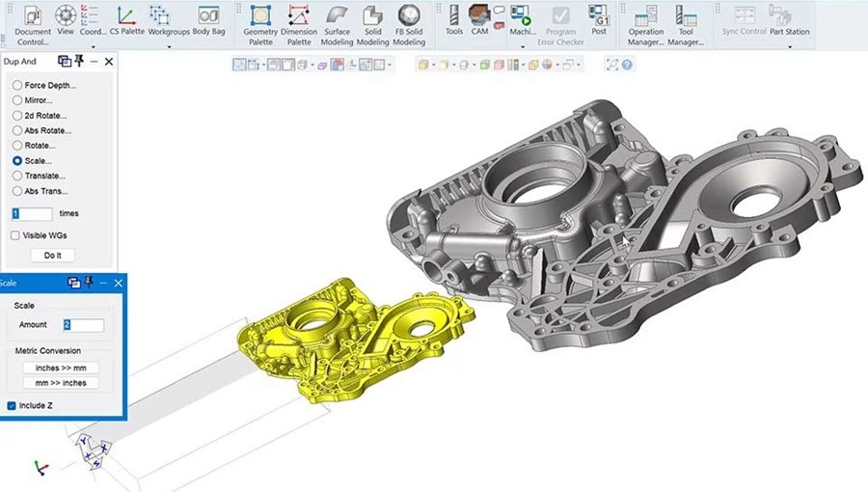Open the Tool Manager

coord(686,25)
